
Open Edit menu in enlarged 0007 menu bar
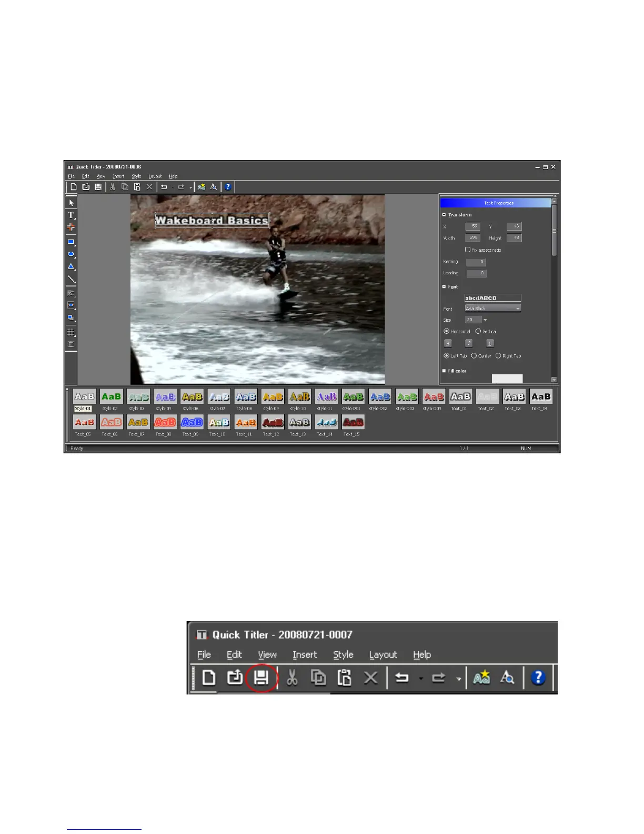234,654
